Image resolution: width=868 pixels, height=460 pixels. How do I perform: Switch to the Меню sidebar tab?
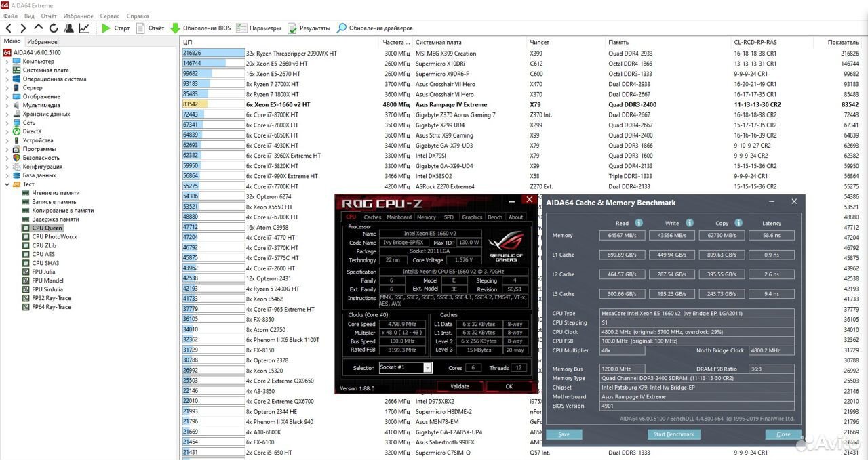(x=12, y=41)
